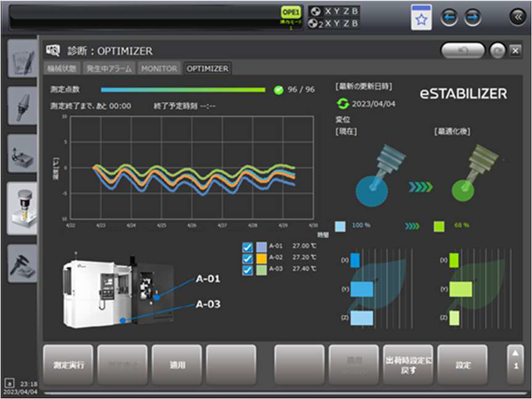Open the 発生中アラーム tab

pyautogui.click(x=109, y=68)
